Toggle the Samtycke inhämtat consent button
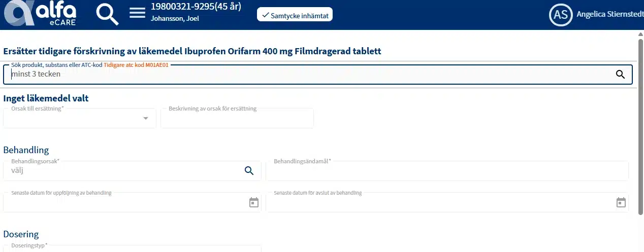 [295, 15]
